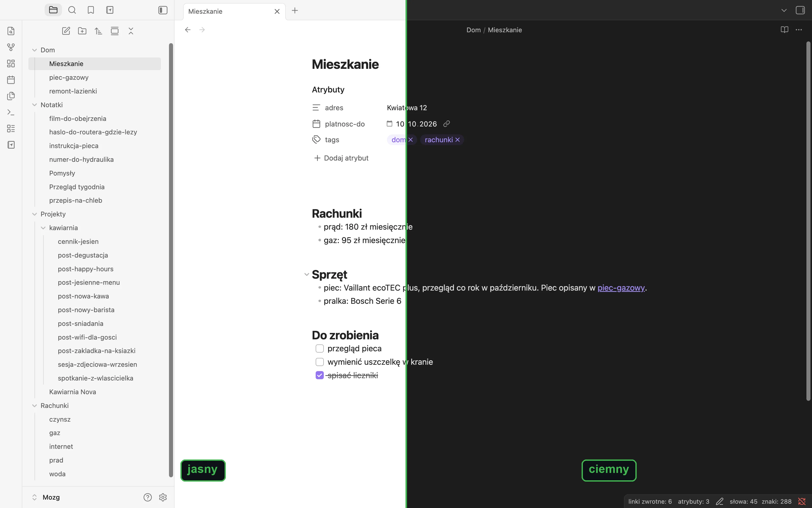This screenshot has width=812, height=508.
Task: Open the help icon near vault name
Action: pyautogui.click(x=148, y=497)
